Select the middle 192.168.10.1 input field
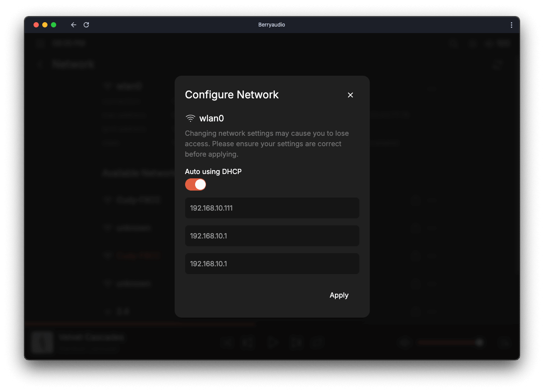544x392 pixels. (272, 236)
